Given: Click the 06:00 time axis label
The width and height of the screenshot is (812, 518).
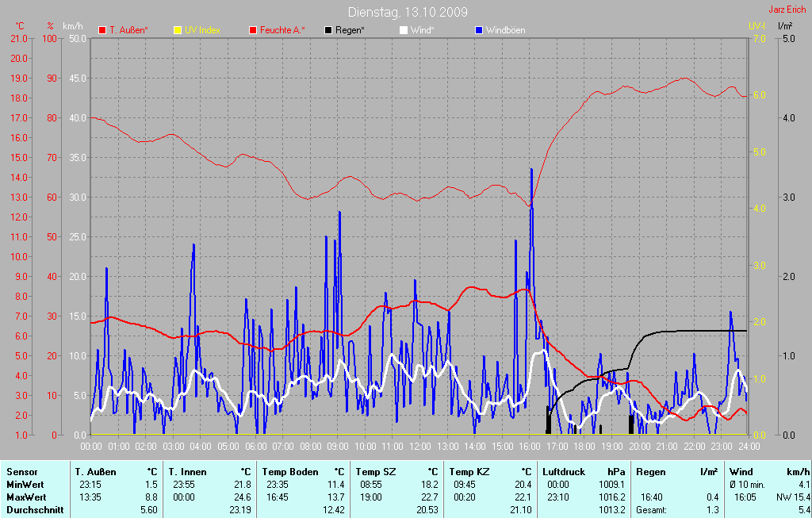Looking at the screenshot, I should pos(256,446).
